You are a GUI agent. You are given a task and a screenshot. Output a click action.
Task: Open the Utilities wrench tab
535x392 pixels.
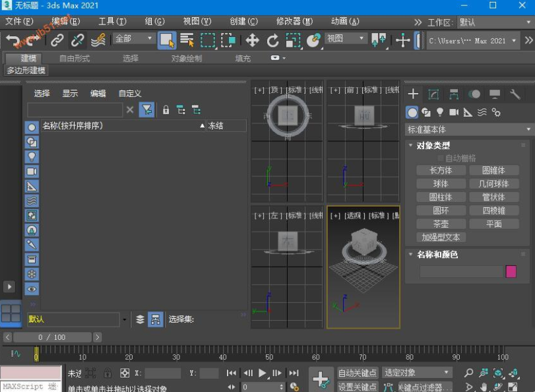pyautogui.click(x=515, y=94)
